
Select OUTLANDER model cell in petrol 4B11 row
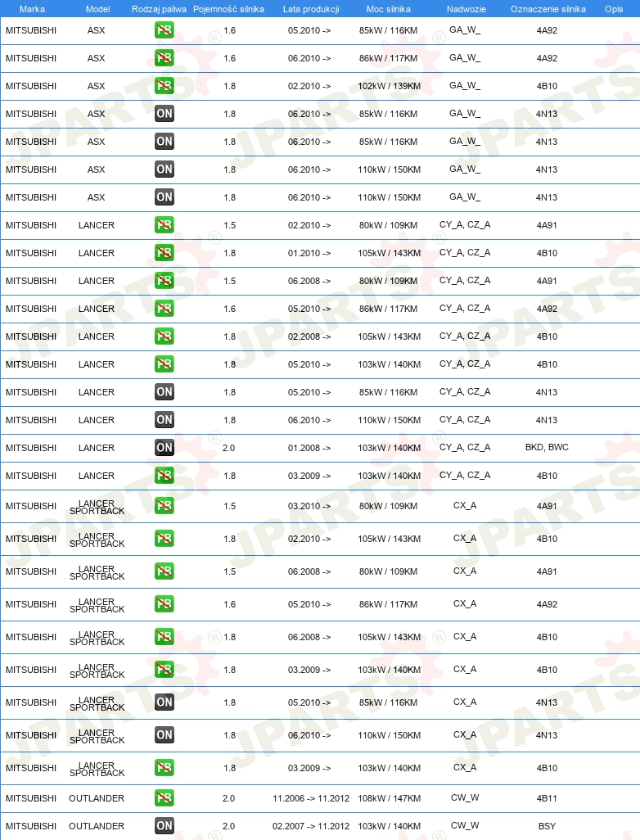[x=97, y=798]
